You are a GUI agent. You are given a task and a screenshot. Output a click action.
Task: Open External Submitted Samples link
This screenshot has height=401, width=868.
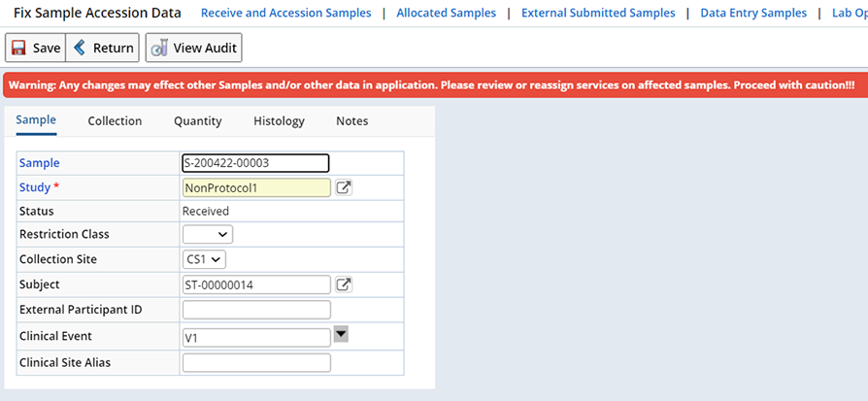click(598, 13)
